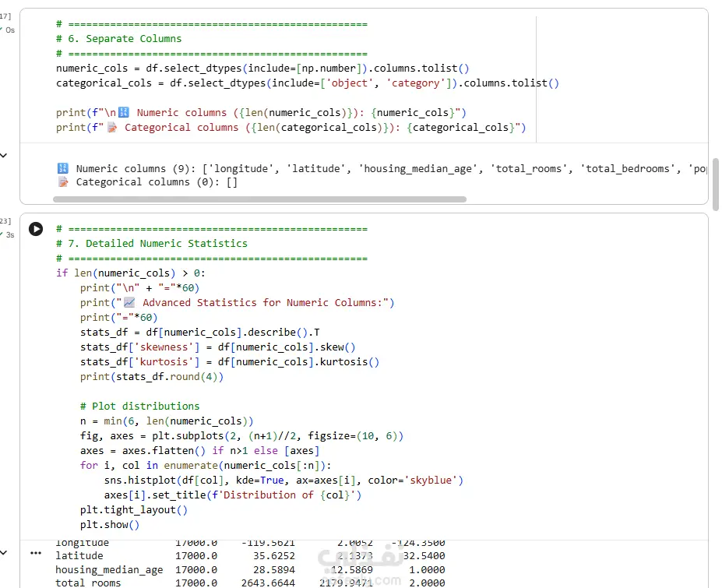The height and width of the screenshot is (588, 722).
Task: Click the 3s execution time indicator
Action: [9, 235]
